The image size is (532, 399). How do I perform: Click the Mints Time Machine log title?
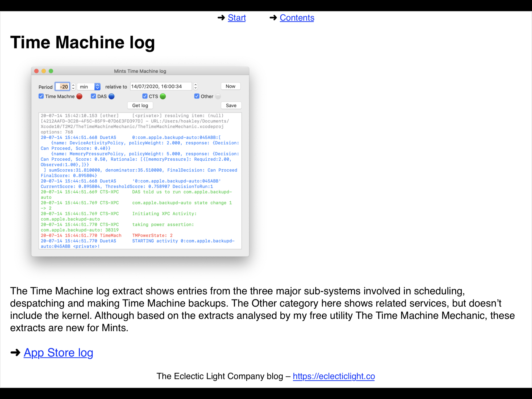point(140,71)
